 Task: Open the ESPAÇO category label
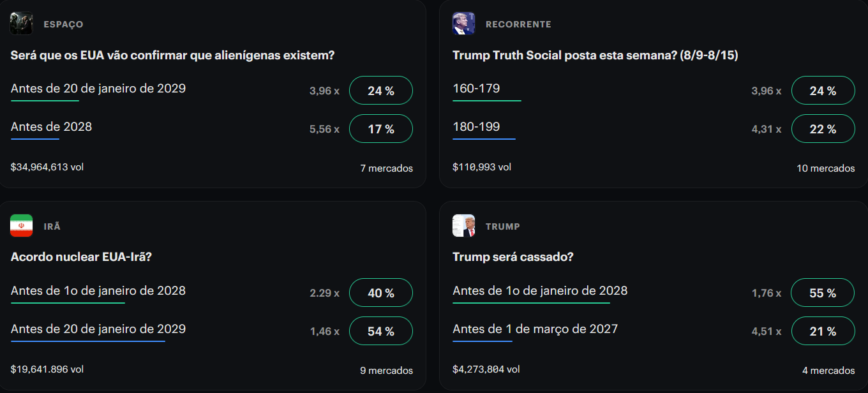coord(63,24)
